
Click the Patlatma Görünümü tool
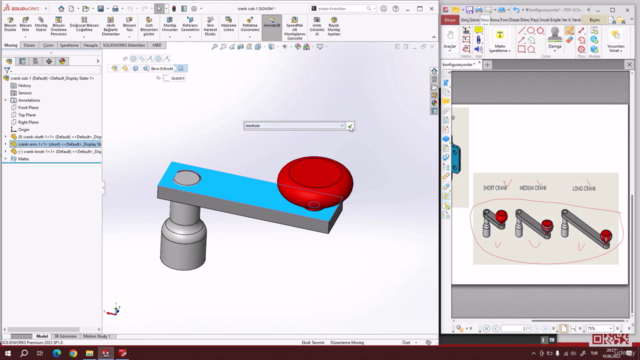pos(250,26)
